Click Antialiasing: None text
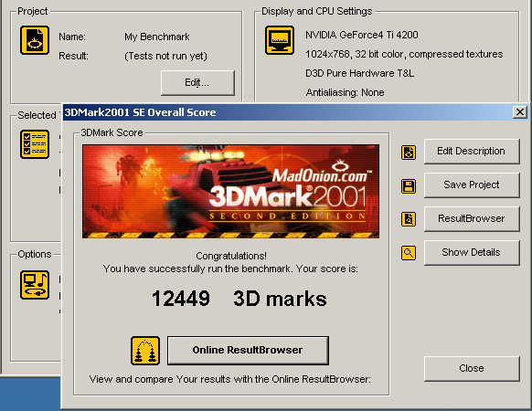The height and width of the screenshot is (411, 532). [345, 92]
